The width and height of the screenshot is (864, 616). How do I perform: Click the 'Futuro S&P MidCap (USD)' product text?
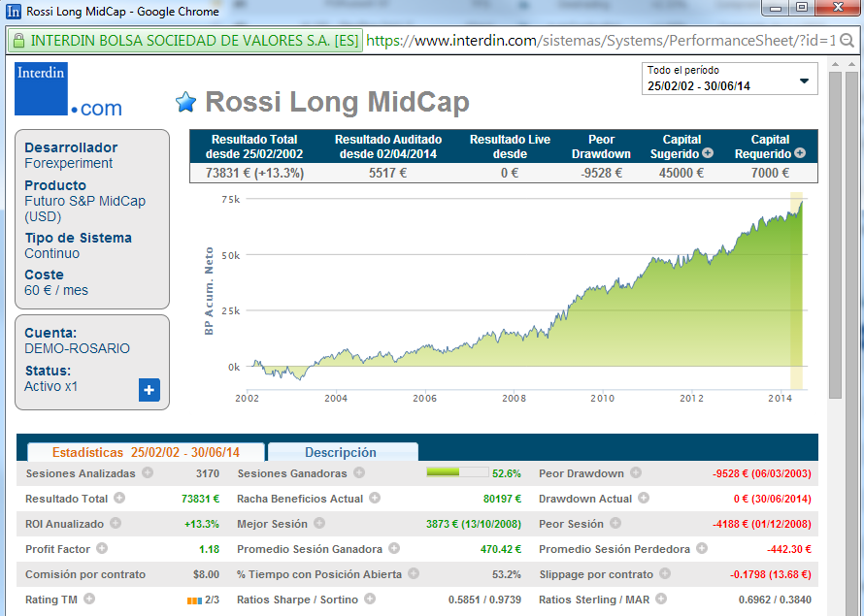(x=84, y=209)
